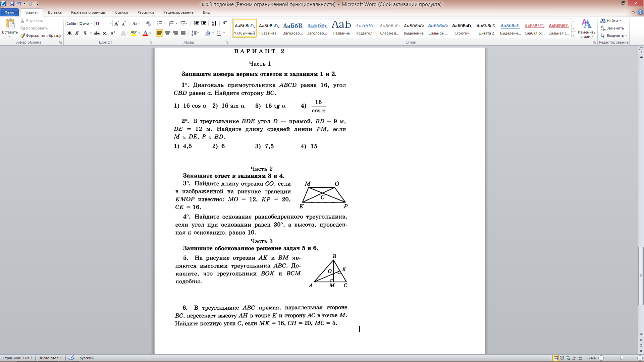Screen dimensions: 644x362
Task: Open the Find (Найти) dropdown arrow
Action: point(620,21)
